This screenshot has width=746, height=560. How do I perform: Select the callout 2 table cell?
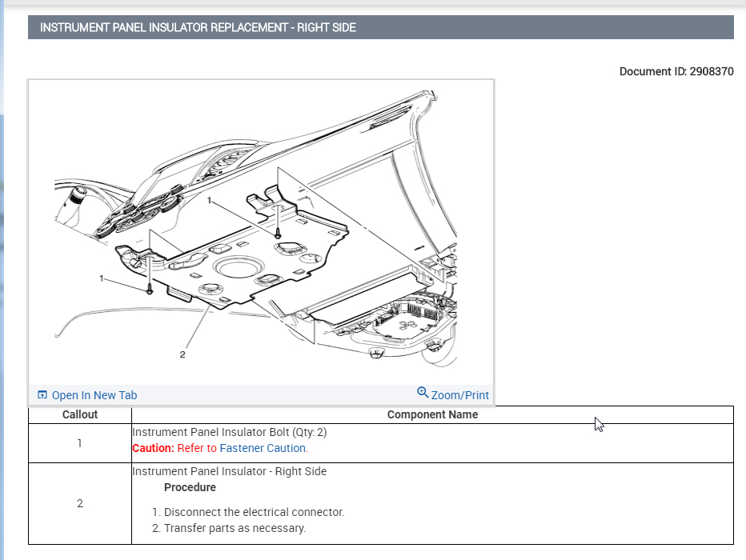(x=80, y=503)
